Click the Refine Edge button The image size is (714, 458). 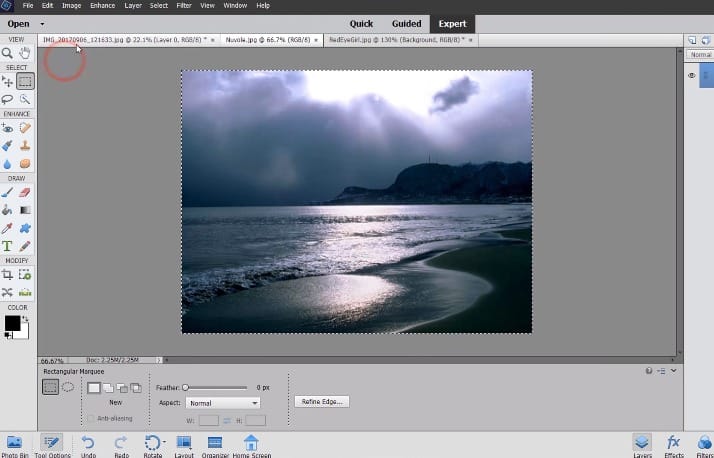pyautogui.click(x=322, y=402)
